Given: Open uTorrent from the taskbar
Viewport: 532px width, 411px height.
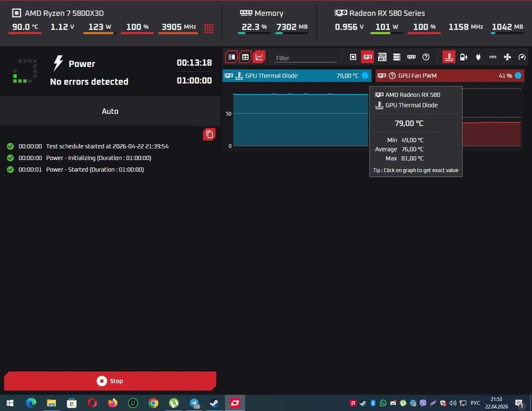Looking at the screenshot, I should pos(174,403).
